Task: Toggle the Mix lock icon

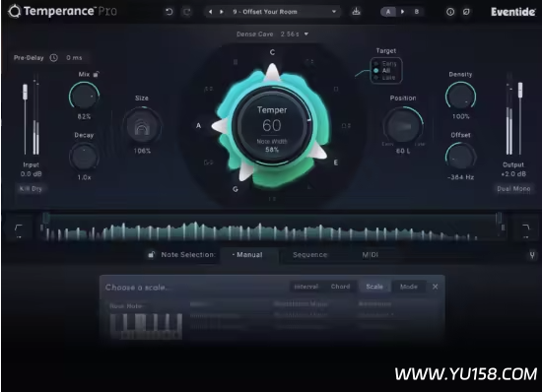Action: click(97, 74)
